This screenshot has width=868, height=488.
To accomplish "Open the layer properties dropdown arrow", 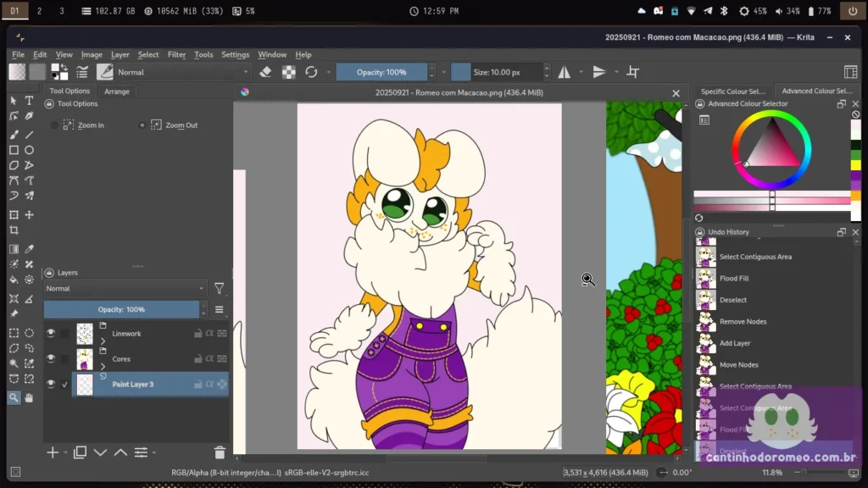I will (154, 452).
